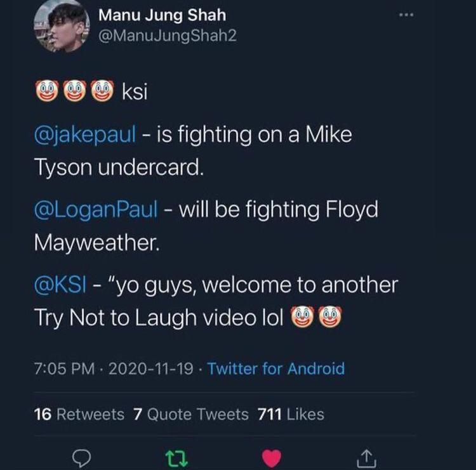Viewport: 476px width, 470px height.
Task: Open the Twitter for Android source link
Action: click(x=276, y=368)
